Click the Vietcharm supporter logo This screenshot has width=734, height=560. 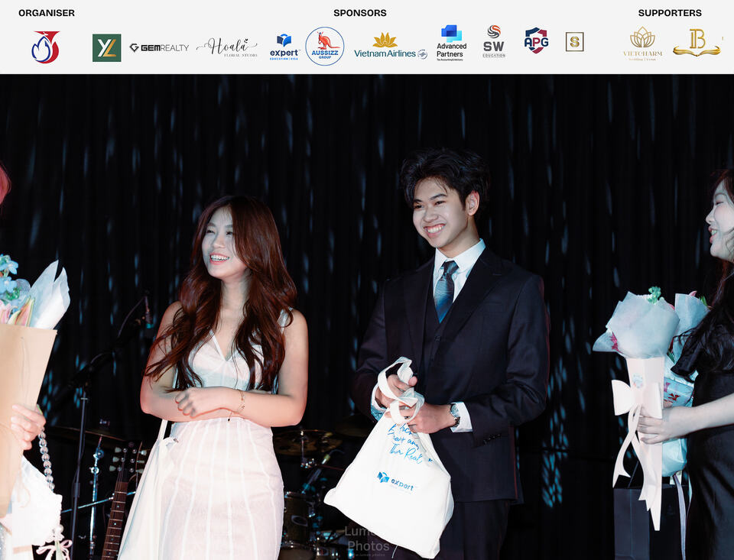click(643, 44)
